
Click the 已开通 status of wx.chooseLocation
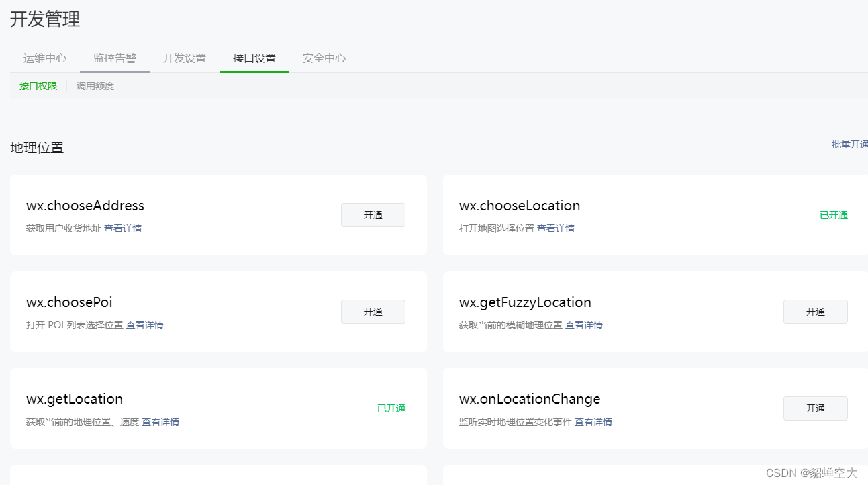click(833, 214)
